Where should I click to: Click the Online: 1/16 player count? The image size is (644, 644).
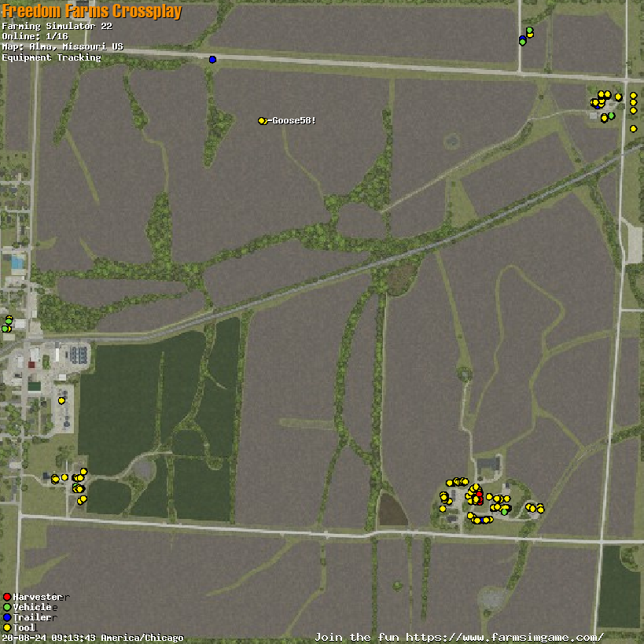click(x=35, y=36)
